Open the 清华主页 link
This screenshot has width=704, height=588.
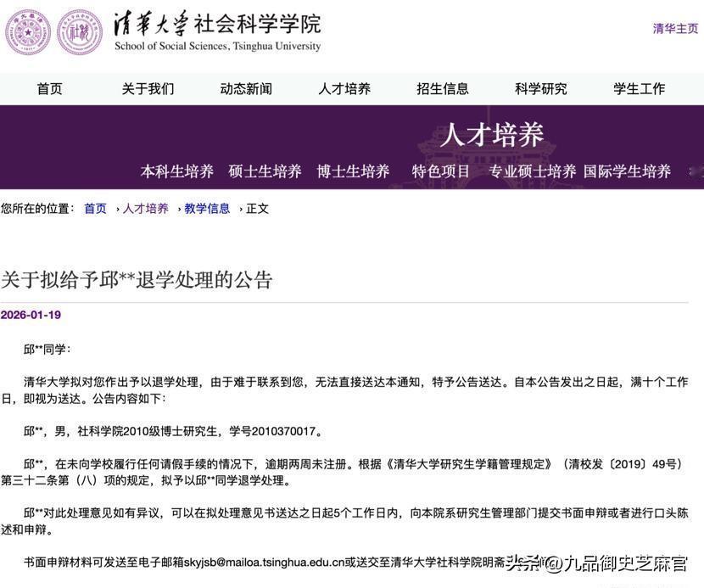click(x=675, y=29)
